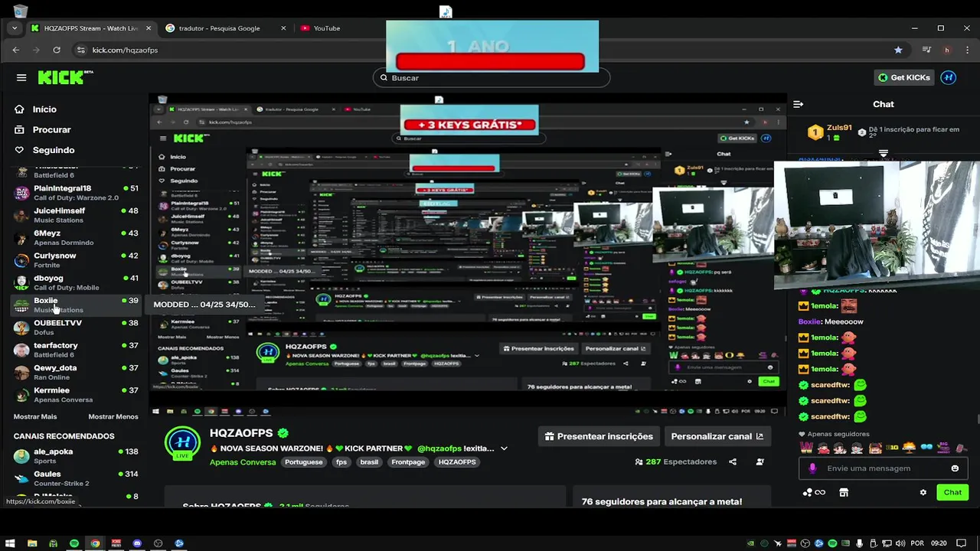Open the Windows Start menu
The height and width of the screenshot is (551, 980).
point(10,543)
